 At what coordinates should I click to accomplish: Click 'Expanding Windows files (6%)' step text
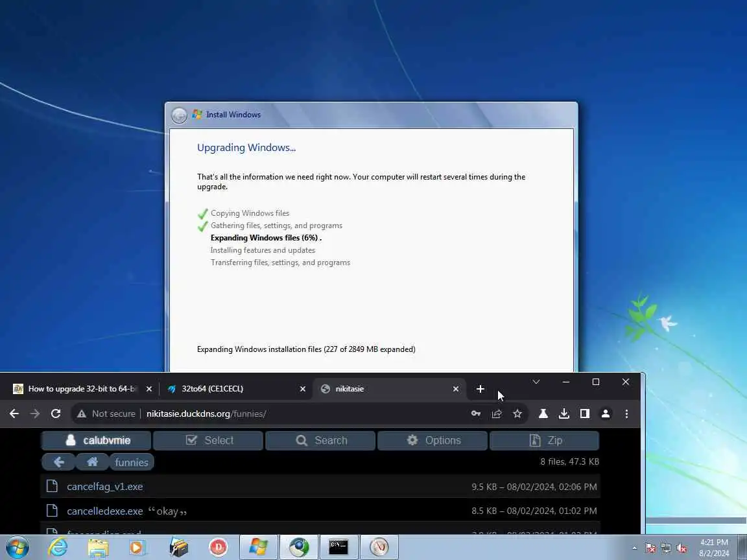tap(266, 238)
